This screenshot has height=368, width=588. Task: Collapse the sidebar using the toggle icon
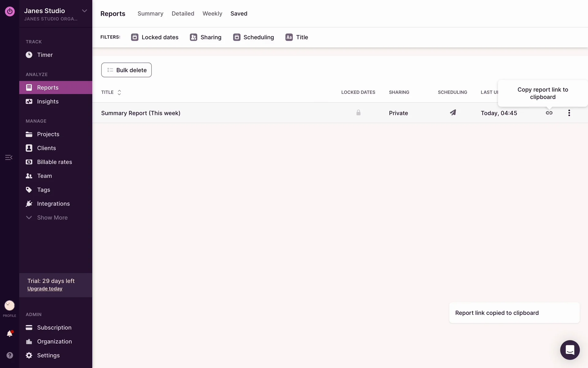(9, 157)
